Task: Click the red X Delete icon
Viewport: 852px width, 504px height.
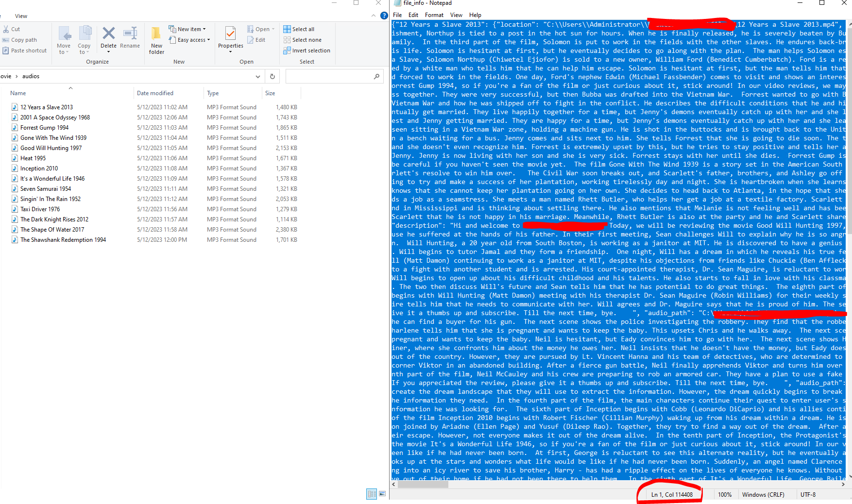Action: click(109, 33)
